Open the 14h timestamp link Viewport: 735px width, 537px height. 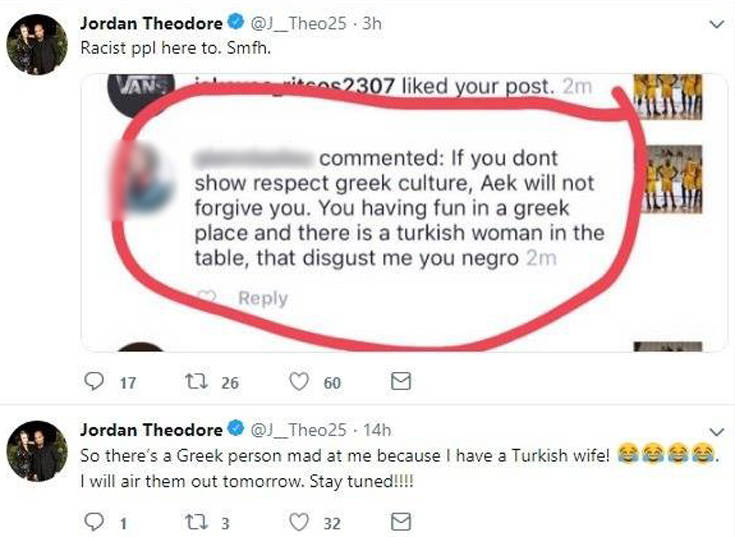(x=377, y=430)
